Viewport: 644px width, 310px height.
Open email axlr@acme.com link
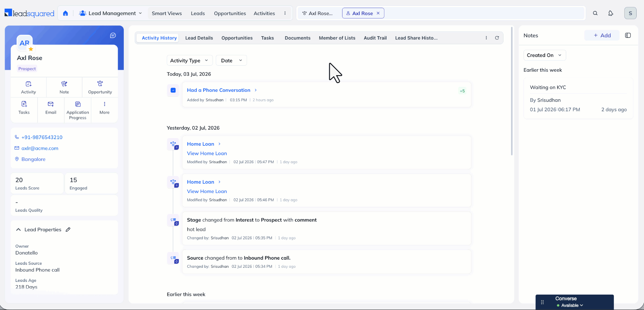[40, 148]
